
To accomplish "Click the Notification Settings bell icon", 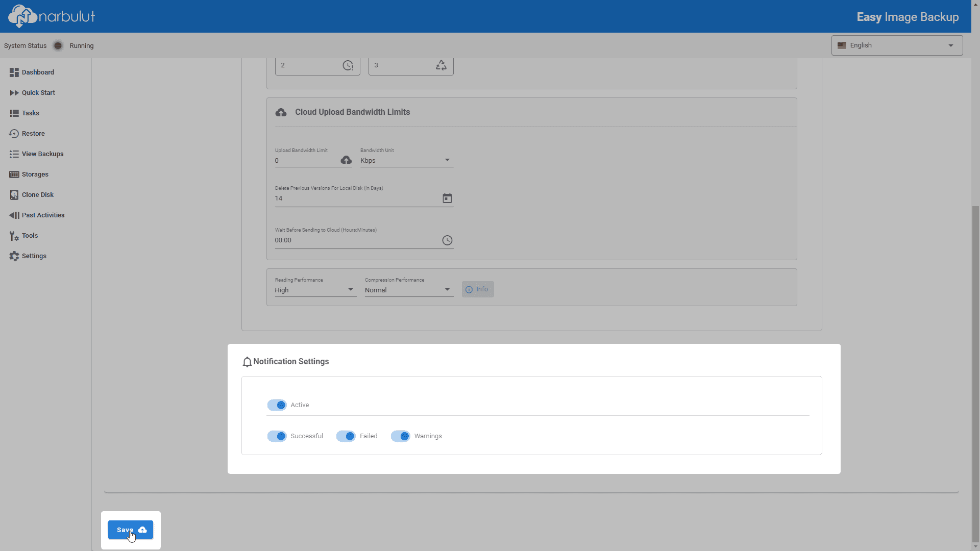I will pyautogui.click(x=247, y=362).
